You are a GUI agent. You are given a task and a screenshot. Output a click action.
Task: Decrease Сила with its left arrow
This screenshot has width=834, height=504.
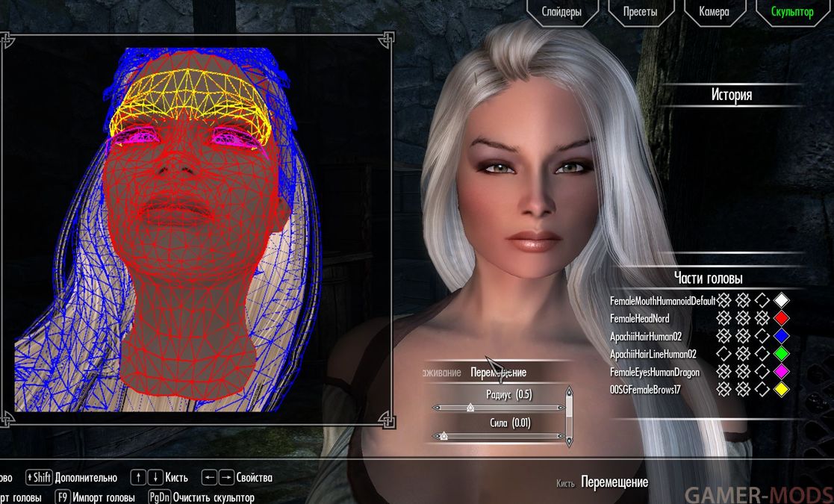click(437, 436)
